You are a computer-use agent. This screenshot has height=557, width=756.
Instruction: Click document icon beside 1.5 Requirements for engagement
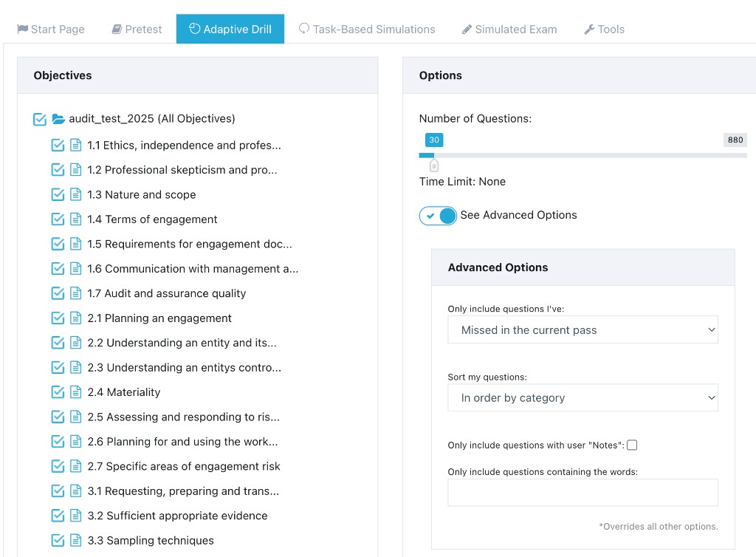(x=76, y=244)
